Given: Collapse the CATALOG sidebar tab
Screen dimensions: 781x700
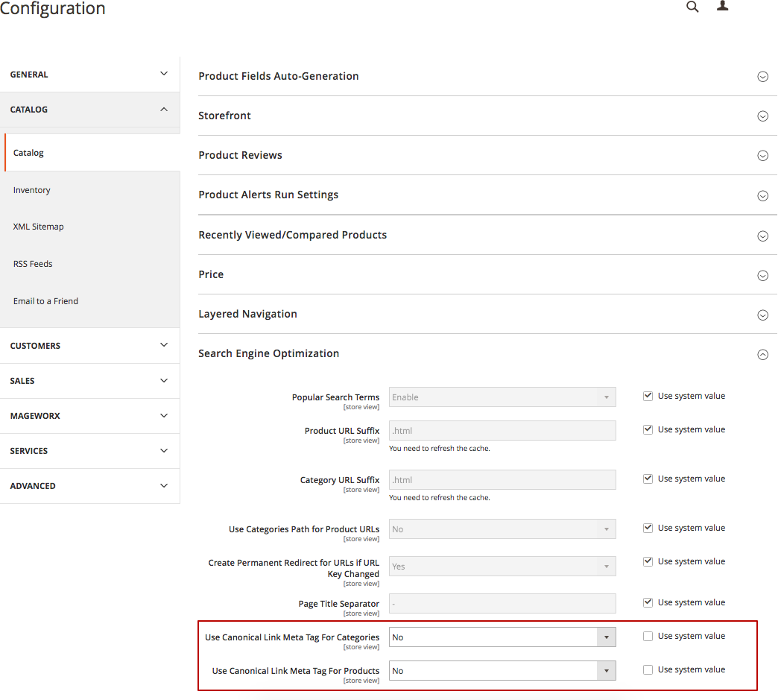Looking at the screenshot, I should (x=89, y=109).
